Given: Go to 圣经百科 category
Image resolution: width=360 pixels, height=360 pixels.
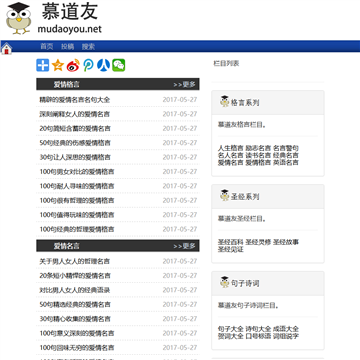Looking at the screenshot, I should pyautogui.click(x=231, y=242).
